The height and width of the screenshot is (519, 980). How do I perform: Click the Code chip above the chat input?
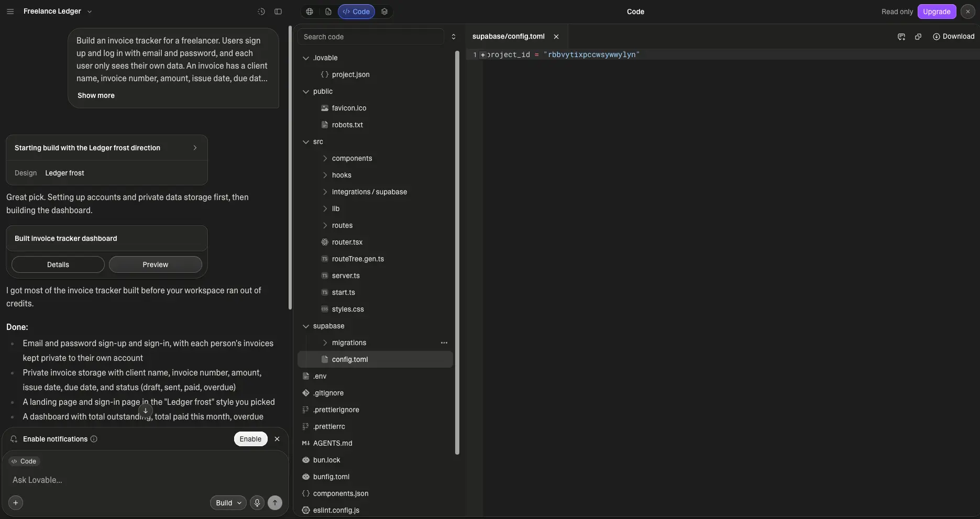[x=24, y=461]
